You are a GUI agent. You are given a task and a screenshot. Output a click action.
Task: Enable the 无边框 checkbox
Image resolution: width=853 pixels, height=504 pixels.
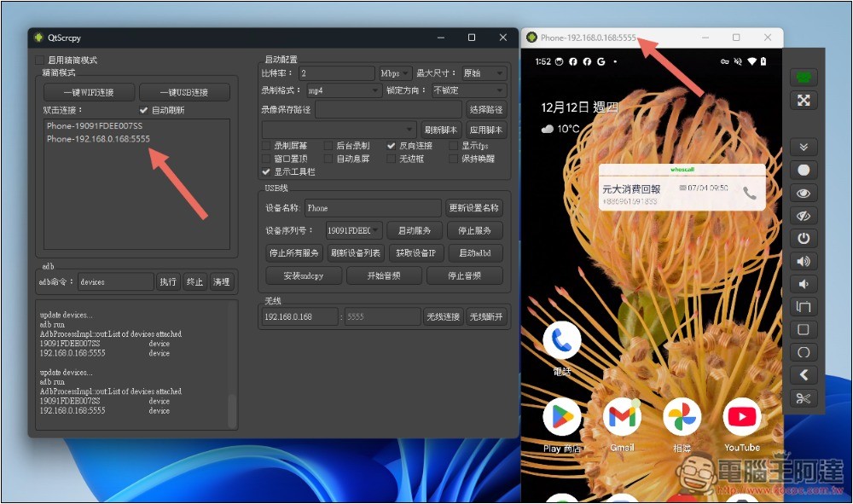392,159
